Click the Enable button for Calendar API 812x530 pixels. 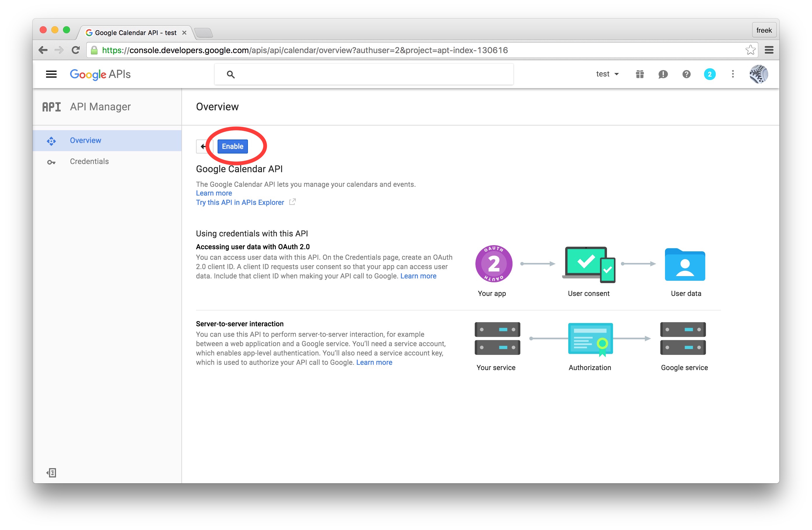tap(232, 146)
